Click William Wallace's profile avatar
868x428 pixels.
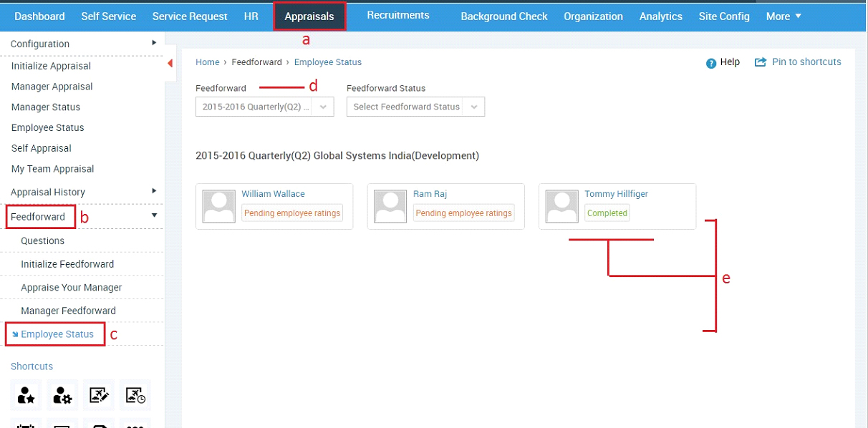tap(219, 206)
